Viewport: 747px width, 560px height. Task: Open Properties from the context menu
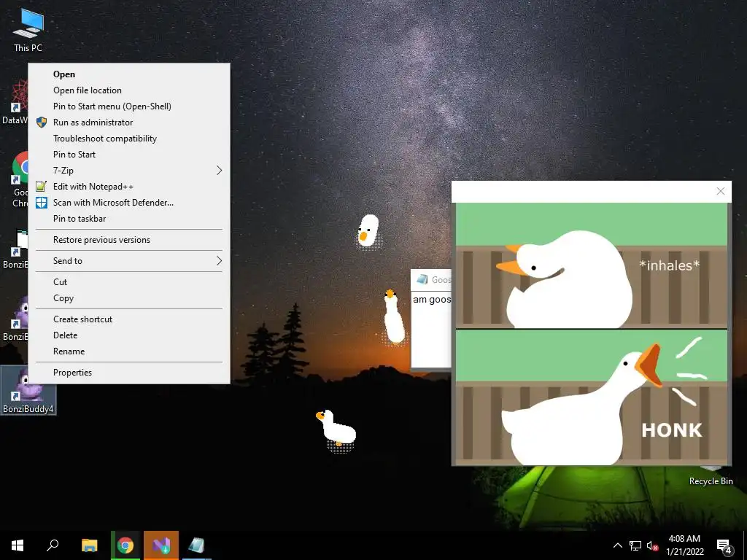pyautogui.click(x=129, y=373)
